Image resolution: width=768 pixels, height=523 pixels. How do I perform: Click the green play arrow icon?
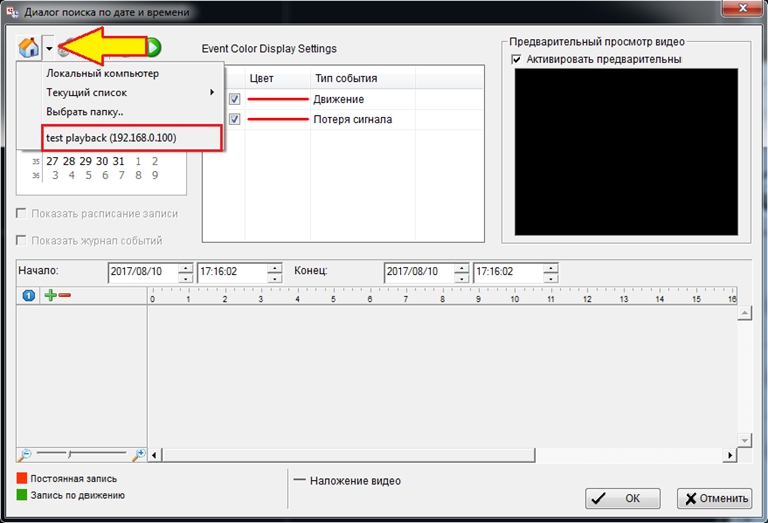click(x=153, y=47)
